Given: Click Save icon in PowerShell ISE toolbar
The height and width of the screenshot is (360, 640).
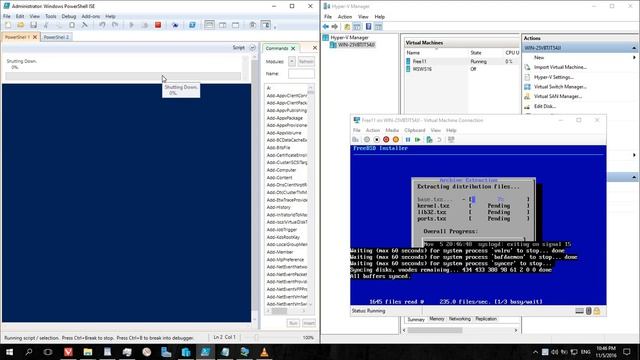Looking at the screenshot, I should point(33,25).
